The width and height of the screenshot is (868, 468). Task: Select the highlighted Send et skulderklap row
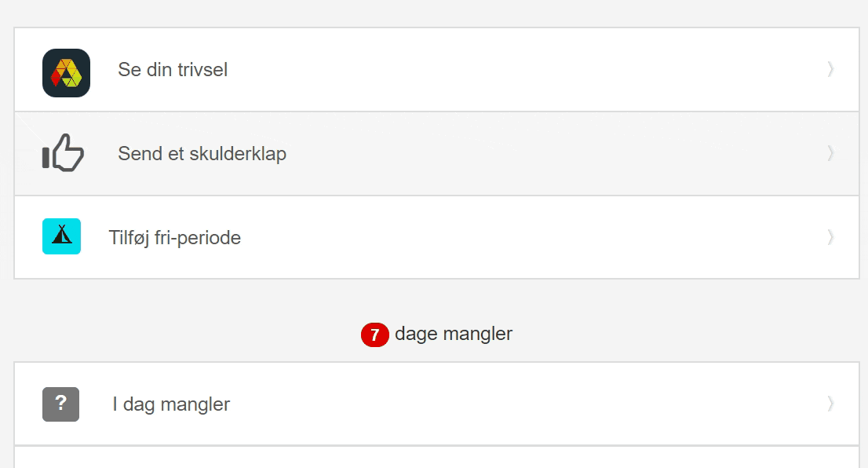click(437, 153)
